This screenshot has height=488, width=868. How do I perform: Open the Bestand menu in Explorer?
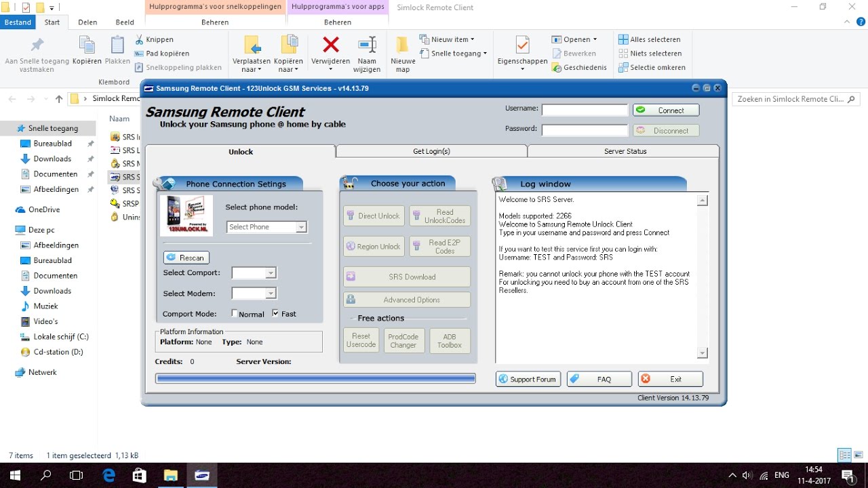[18, 22]
